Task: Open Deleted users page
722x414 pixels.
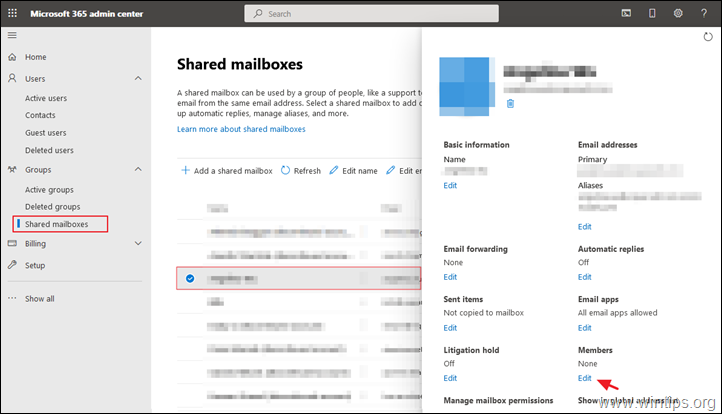Action: pyautogui.click(x=49, y=150)
